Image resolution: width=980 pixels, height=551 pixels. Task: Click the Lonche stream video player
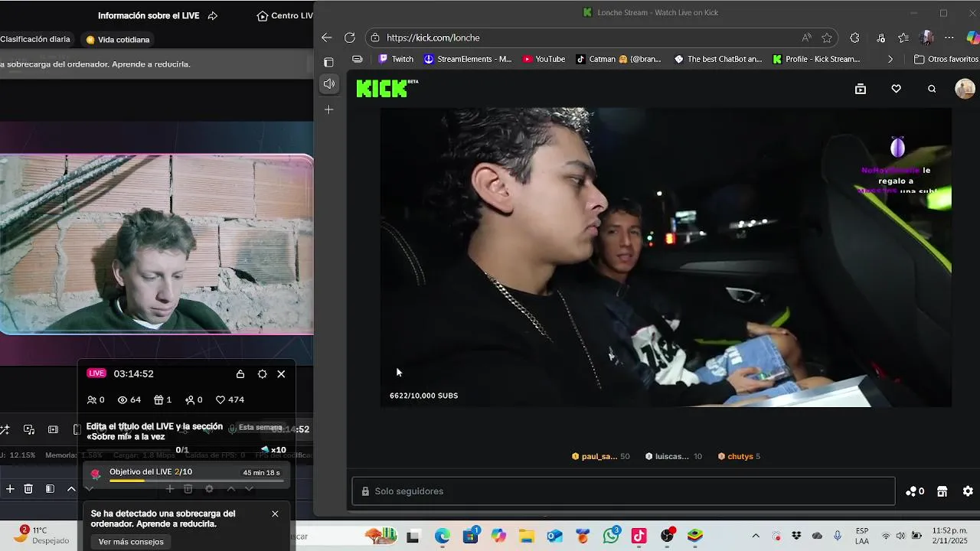coord(665,257)
